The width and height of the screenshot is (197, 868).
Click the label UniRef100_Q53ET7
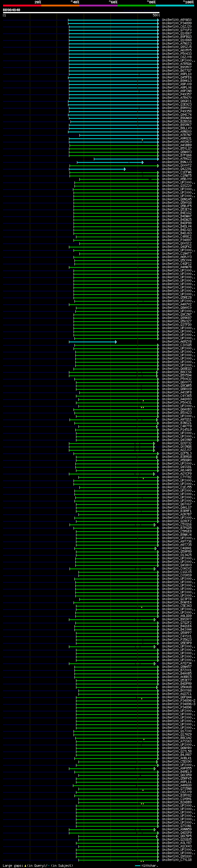[x=177, y=681]
